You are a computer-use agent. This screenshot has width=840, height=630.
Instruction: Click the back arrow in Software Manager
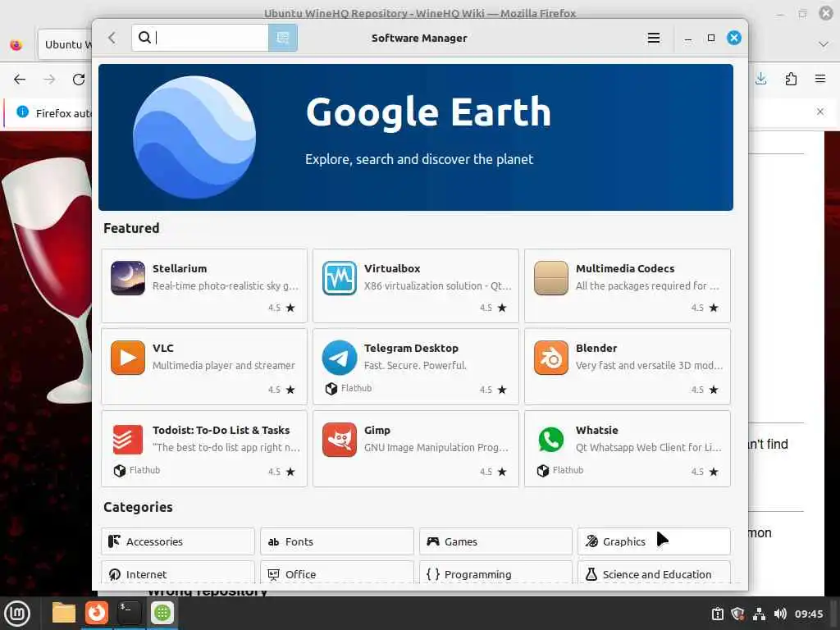point(112,38)
